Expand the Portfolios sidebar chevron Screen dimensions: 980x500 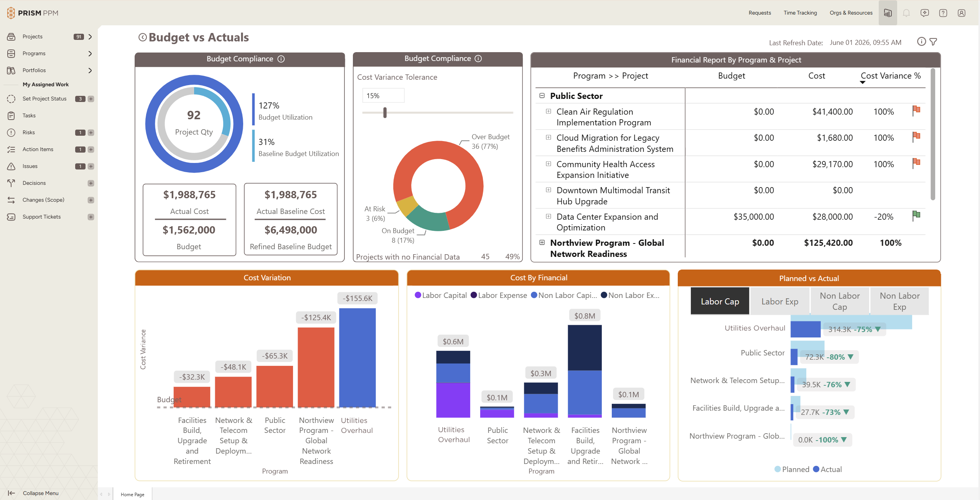[90, 70]
